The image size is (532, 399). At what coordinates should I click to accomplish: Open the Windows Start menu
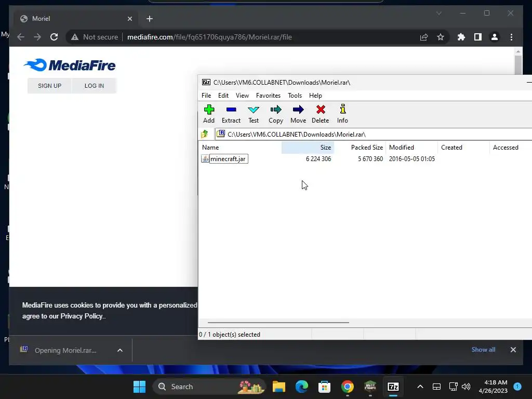tap(139, 387)
